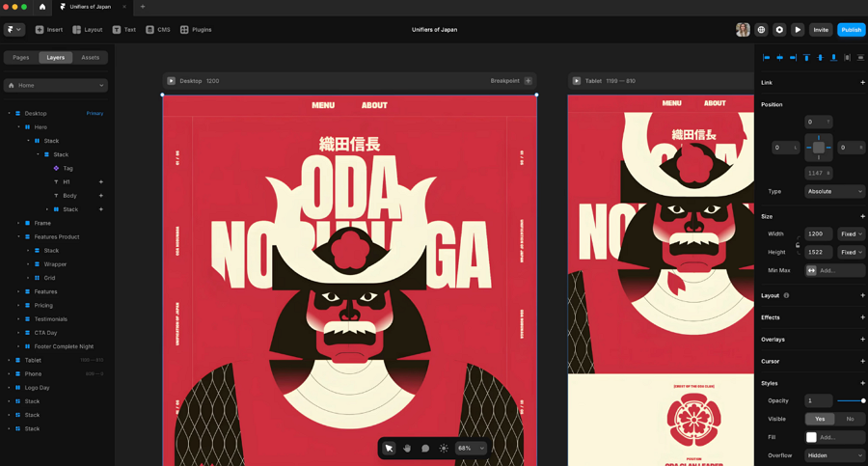Play the Tablet breakpoint preview
This screenshot has height=466, width=868.
577,81
